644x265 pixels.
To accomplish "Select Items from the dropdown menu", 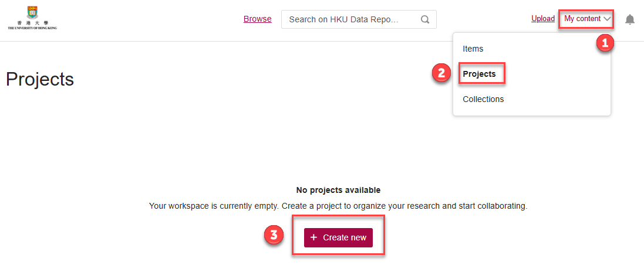I will pos(473,49).
